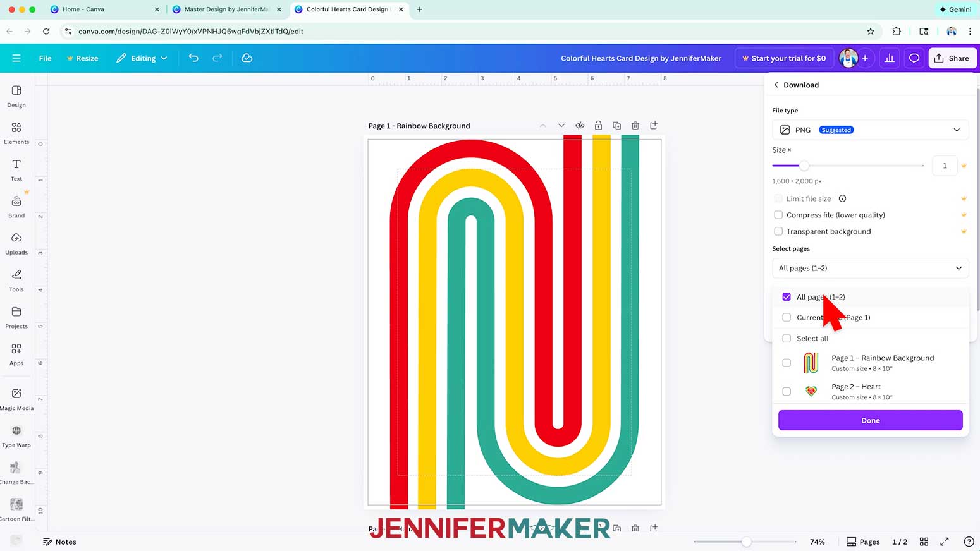Click the Page 2 – Heart thumbnail
Viewport: 980px width, 551px height.
tap(811, 391)
